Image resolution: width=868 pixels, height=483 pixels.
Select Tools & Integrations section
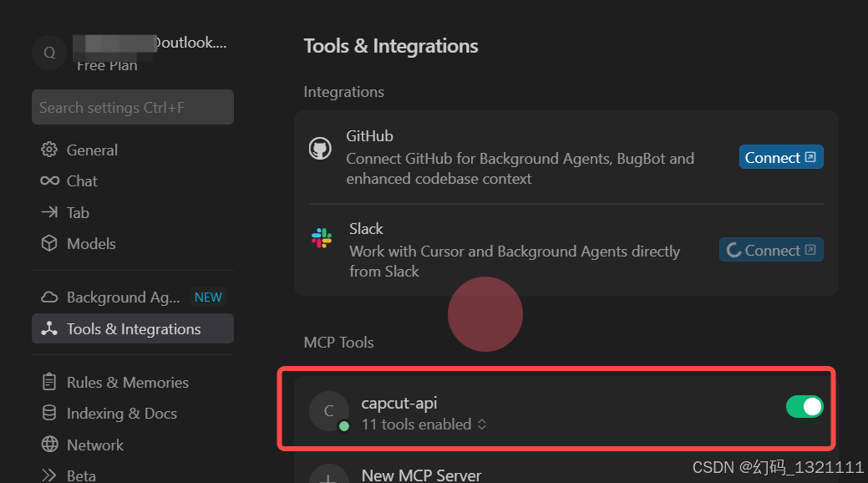pyautogui.click(x=133, y=328)
